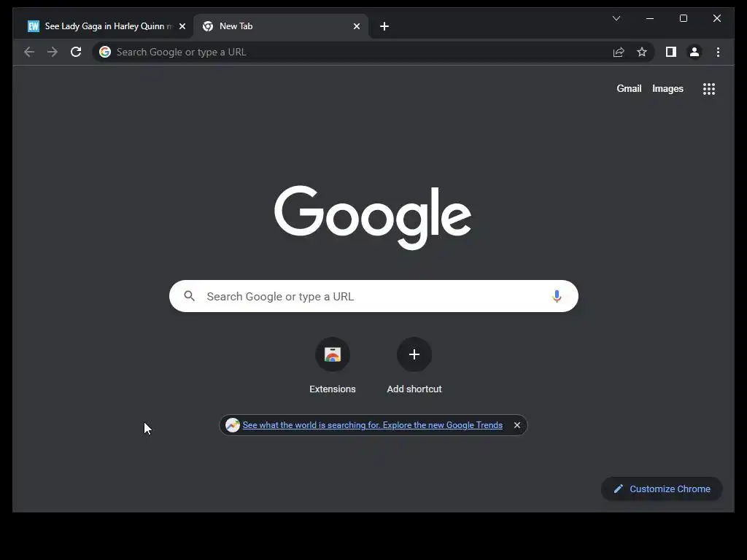
Task: Click the Google logo
Action: point(373,217)
